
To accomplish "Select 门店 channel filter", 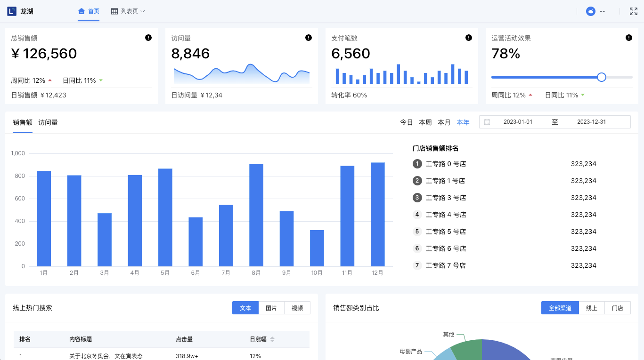I will (x=618, y=308).
